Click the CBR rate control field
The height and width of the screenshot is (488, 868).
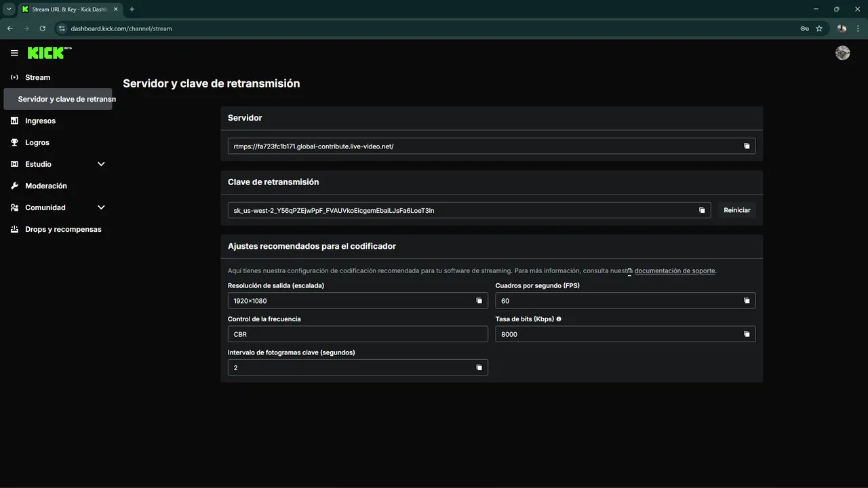pyautogui.click(x=358, y=334)
